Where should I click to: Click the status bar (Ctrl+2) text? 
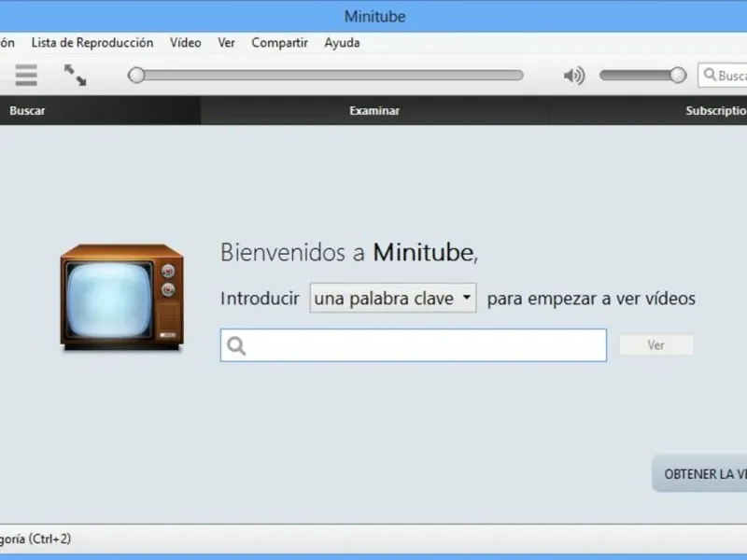point(35,539)
